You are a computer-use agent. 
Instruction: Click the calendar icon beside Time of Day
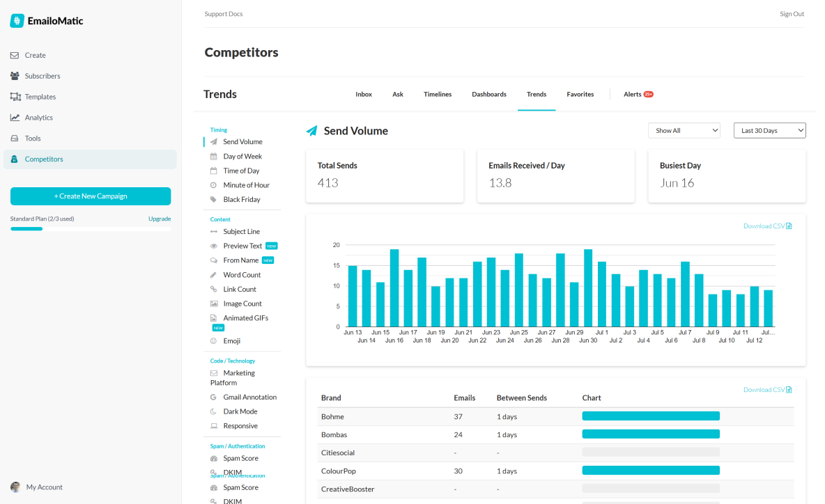214,171
